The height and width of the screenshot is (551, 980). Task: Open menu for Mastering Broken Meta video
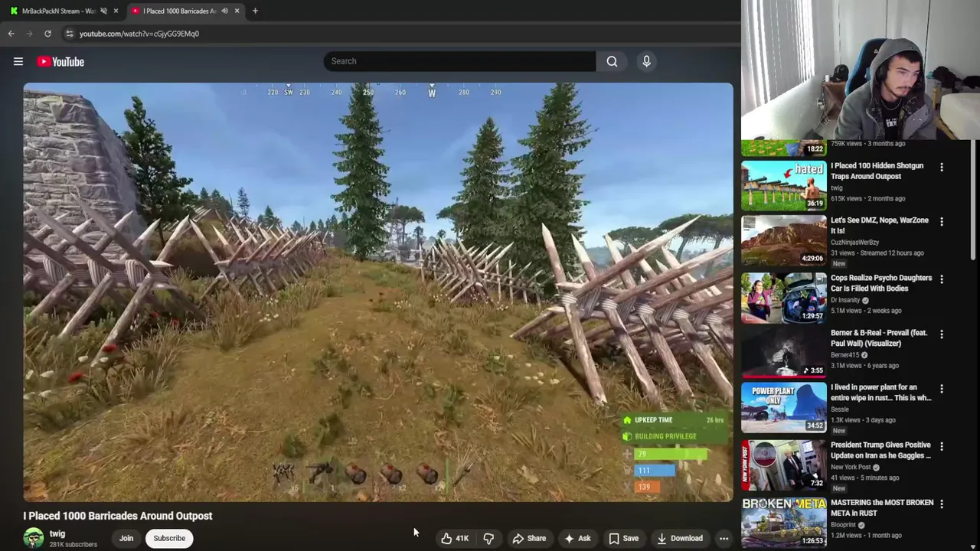click(942, 504)
